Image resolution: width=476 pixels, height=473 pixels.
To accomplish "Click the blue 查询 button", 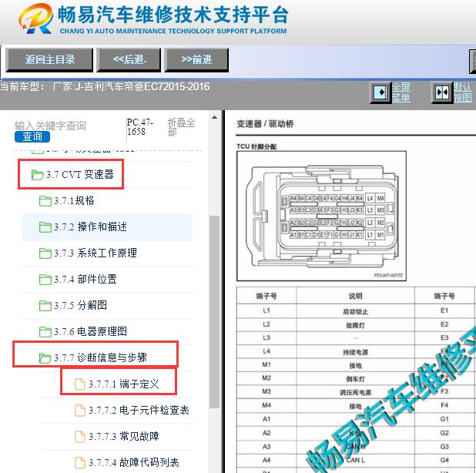I will click(x=32, y=136).
